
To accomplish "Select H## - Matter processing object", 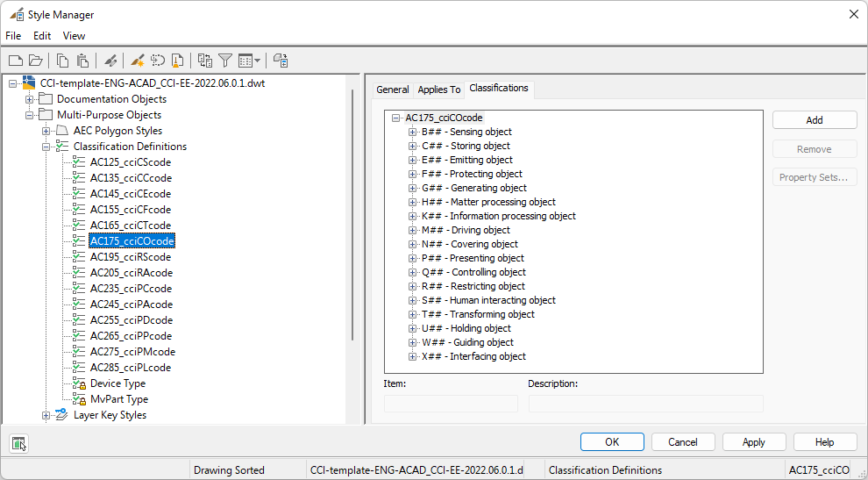I will pos(488,203).
